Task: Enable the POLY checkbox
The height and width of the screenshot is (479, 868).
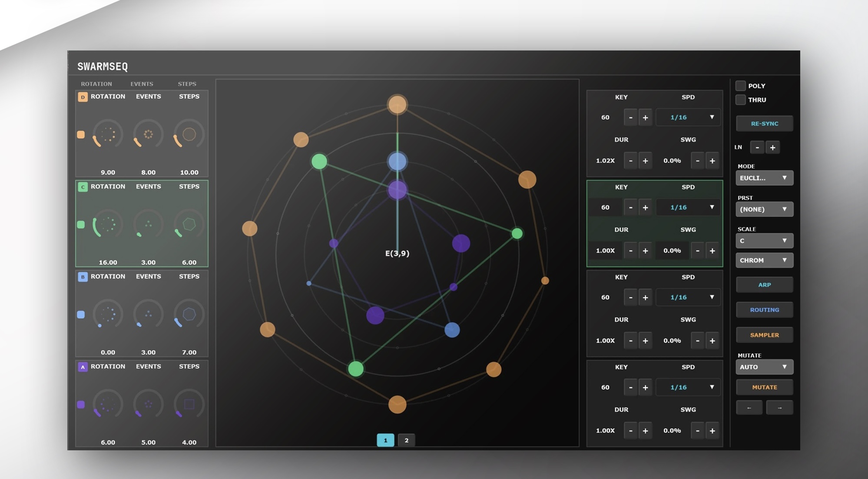Action: (x=741, y=86)
